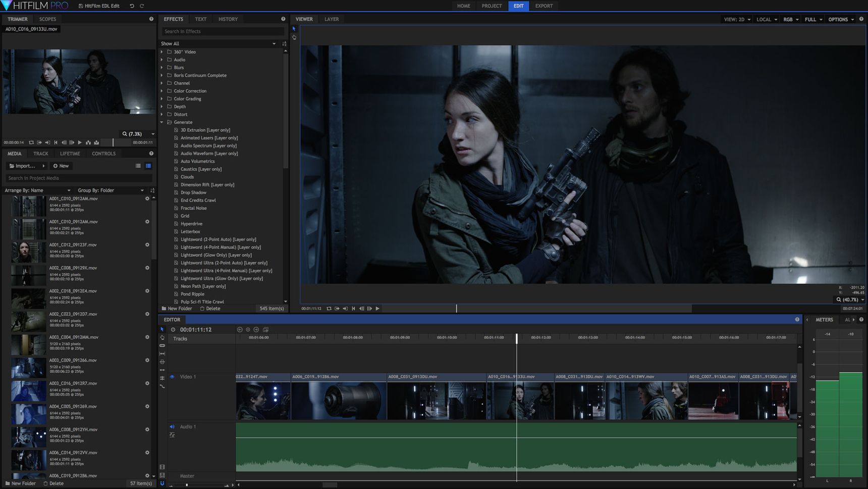Click the Next keyframe icon in the Editor
This screenshot has width=868, height=489.
[256, 329]
